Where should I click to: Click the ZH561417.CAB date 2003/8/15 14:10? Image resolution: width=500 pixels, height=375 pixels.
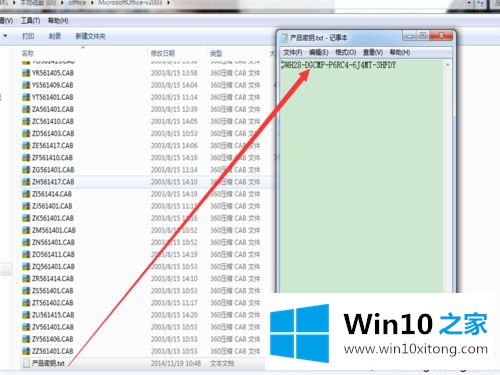[174, 182]
